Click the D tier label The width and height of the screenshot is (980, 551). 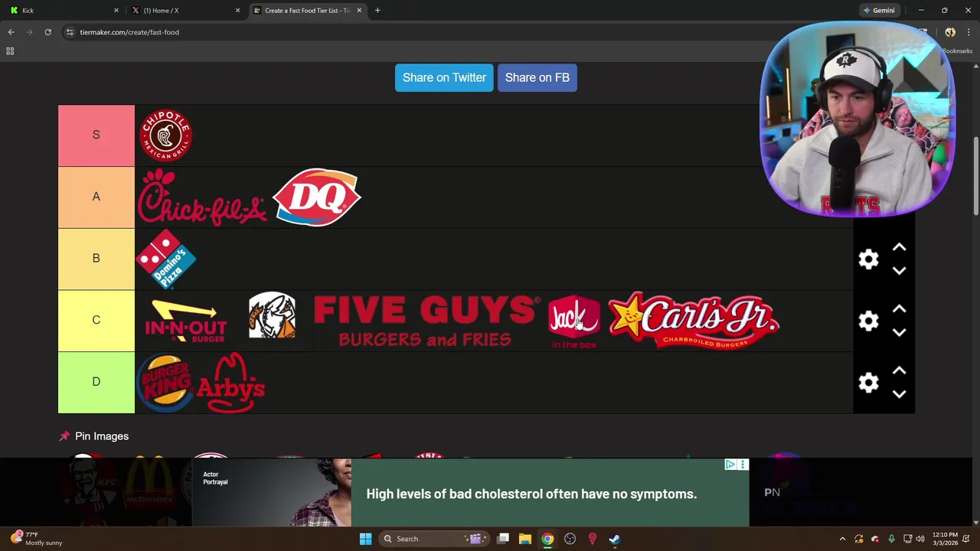96,383
